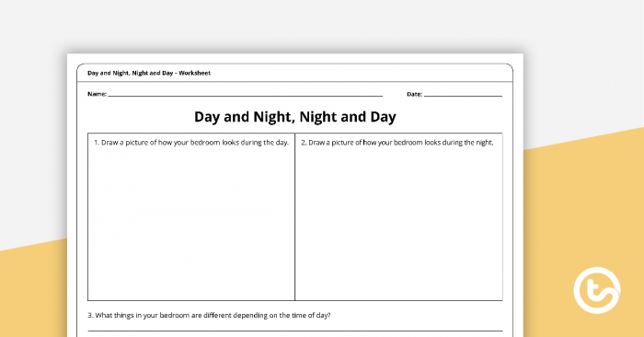Click the Name line on the worksheet
The width and height of the screenshot is (644, 337).
pos(246,96)
